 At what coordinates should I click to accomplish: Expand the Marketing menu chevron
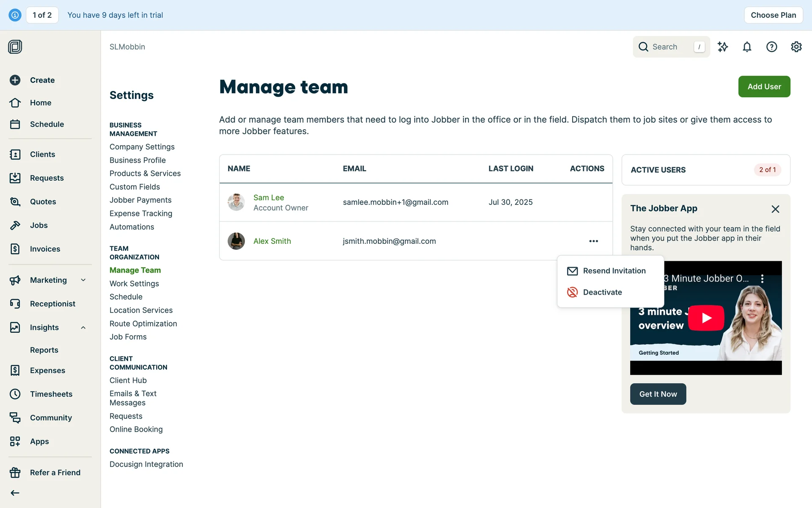tap(83, 280)
